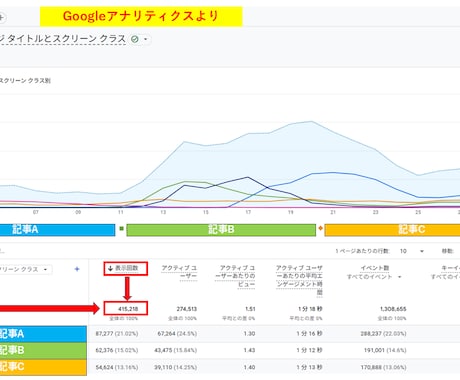Click the green check status icon by title

pos(135,39)
